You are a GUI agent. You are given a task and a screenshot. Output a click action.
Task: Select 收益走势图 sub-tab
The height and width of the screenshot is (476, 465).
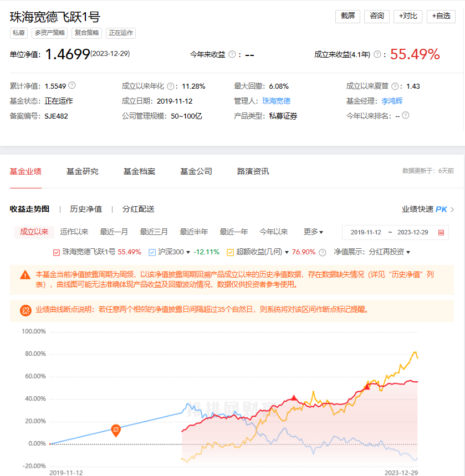29,209
